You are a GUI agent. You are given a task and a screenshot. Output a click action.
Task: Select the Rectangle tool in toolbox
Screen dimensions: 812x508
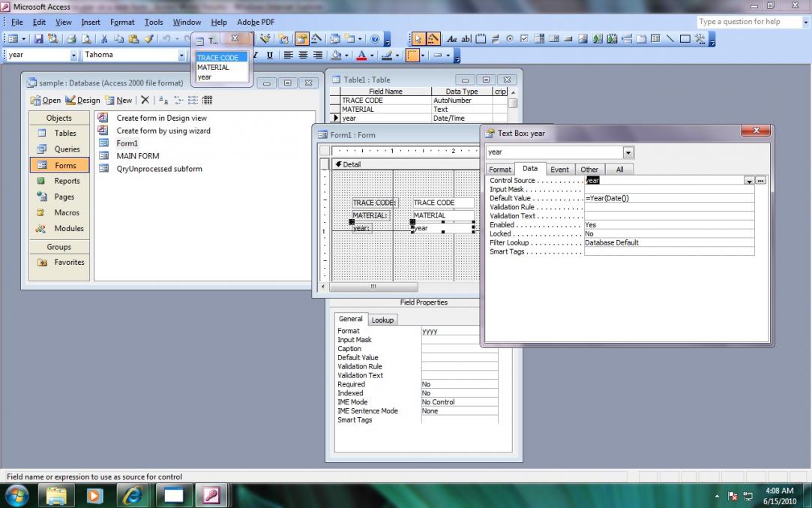685,39
